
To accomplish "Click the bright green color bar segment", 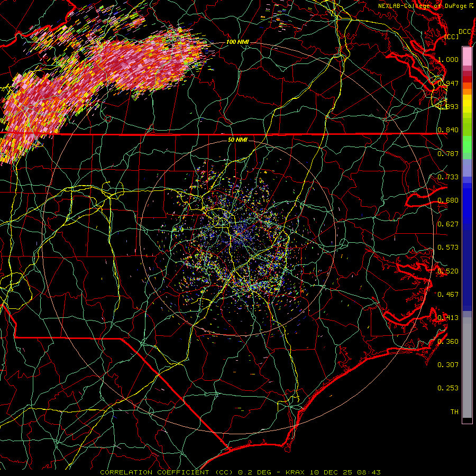I will 467,144.
